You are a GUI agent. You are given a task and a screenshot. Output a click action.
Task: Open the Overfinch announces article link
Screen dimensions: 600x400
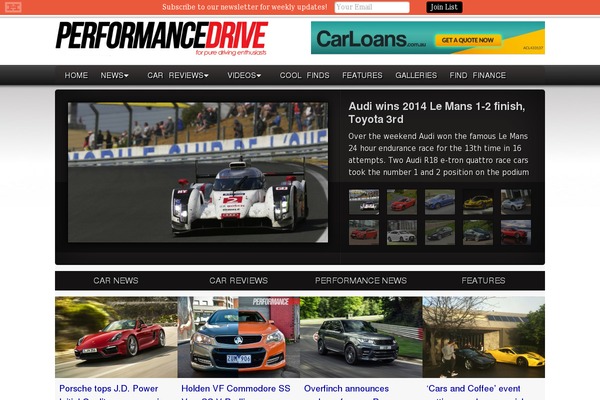[x=346, y=391]
